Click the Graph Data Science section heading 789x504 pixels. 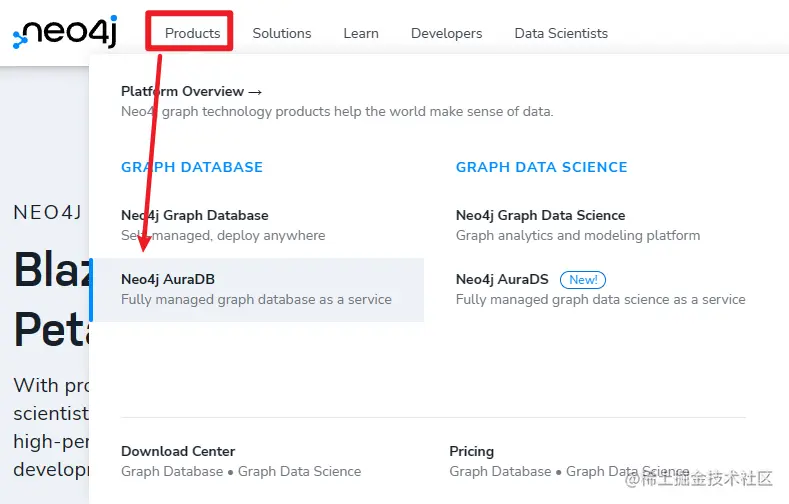tap(541, 167)
